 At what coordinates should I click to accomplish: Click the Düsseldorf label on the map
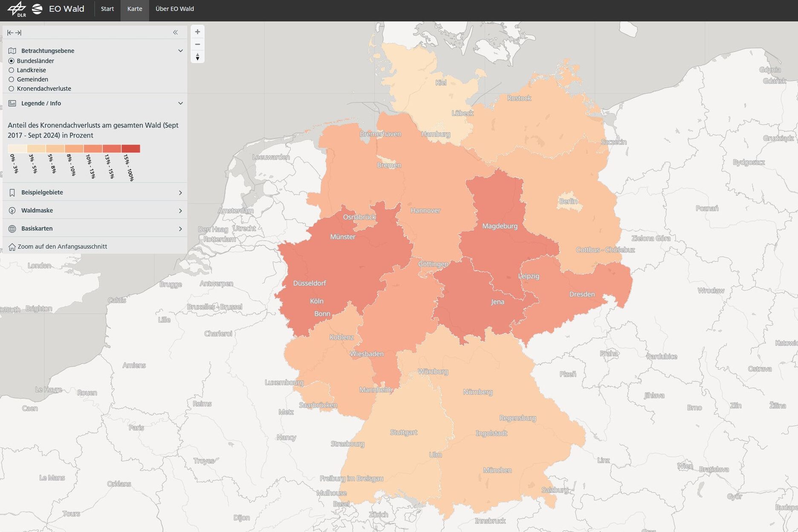click(309, 283)
